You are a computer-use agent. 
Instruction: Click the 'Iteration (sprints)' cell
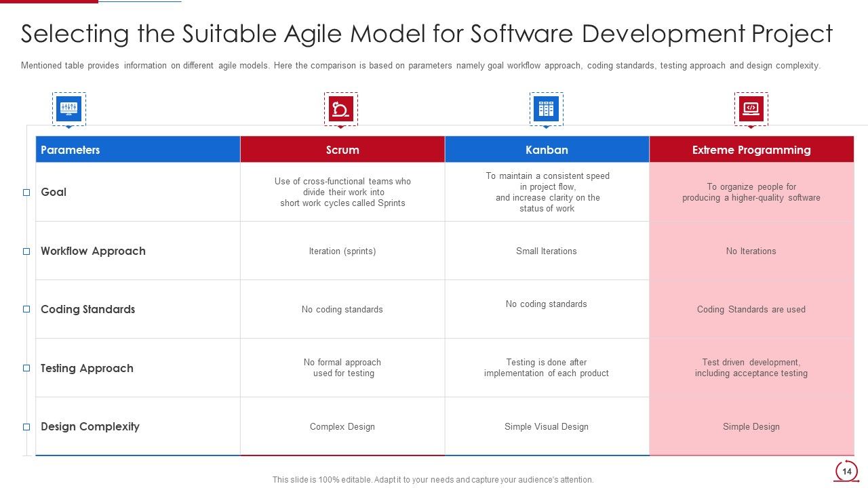click(x=342, y=251)
